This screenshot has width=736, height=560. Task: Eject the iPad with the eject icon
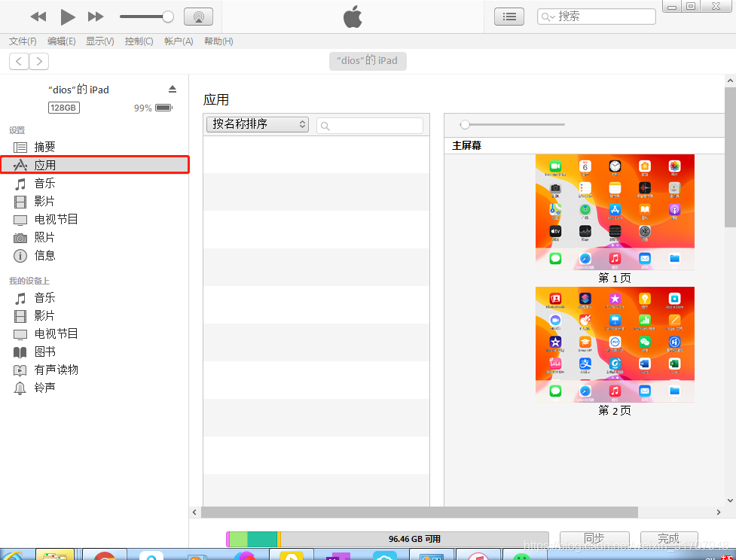[x=173, y=89]
